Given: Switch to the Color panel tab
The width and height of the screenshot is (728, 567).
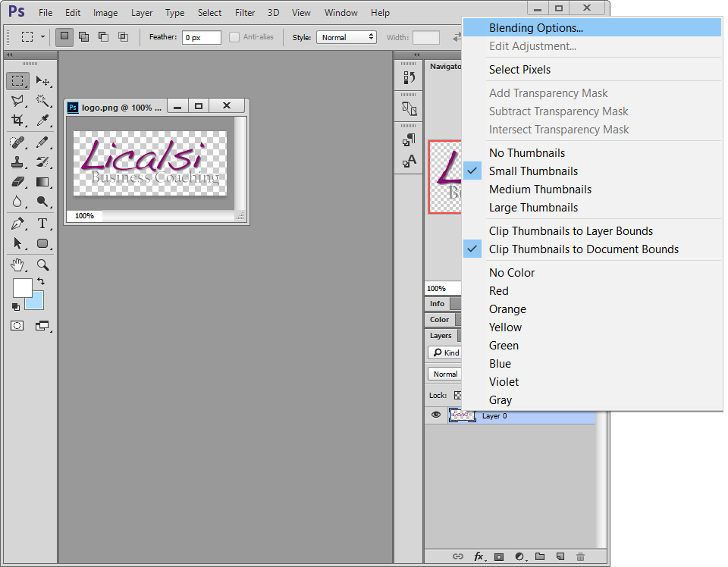Looking at the screenshot, I should pyautogui.click(x=439, y=319).
